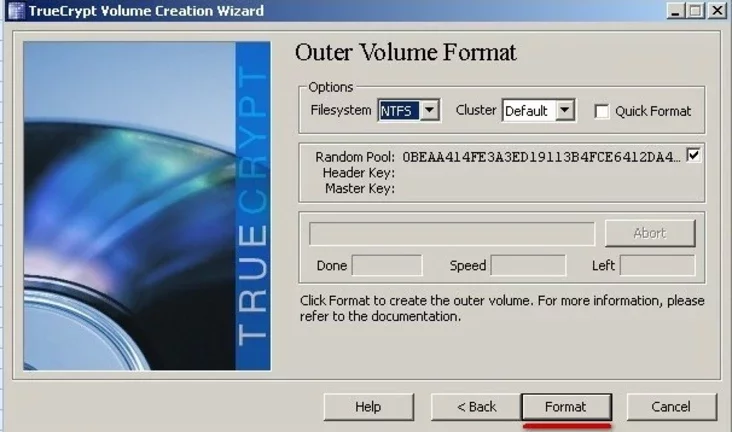The image size is (732, 432).
Task: Select the Speed readout field
Action: pos(528,266)
